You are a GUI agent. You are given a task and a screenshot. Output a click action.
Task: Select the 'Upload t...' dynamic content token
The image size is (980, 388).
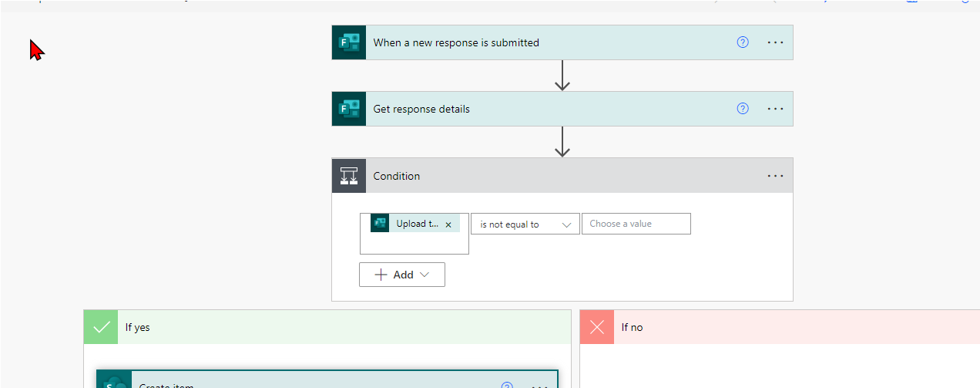(x=415, y=224)
